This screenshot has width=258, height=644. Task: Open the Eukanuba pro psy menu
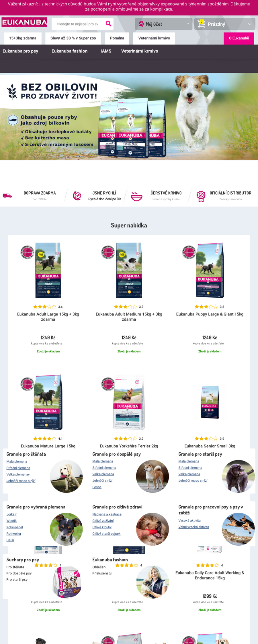click(20, 51)
